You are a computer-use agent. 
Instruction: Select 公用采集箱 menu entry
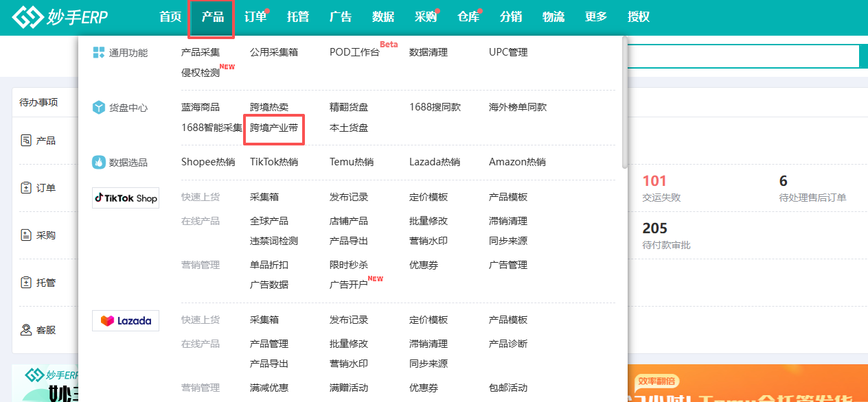274,52
